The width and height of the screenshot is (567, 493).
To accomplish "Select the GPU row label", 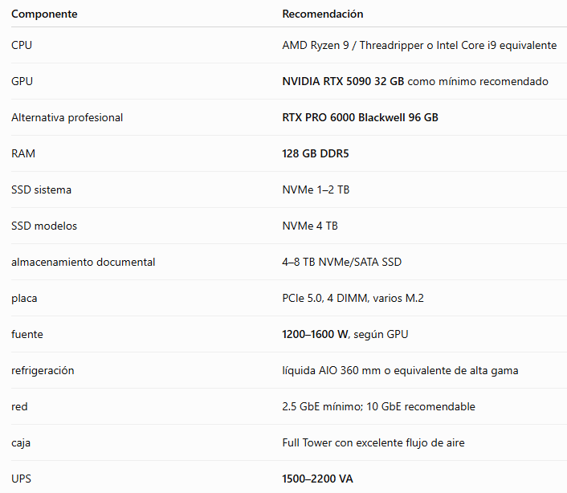I will click(x=22, y=81).
